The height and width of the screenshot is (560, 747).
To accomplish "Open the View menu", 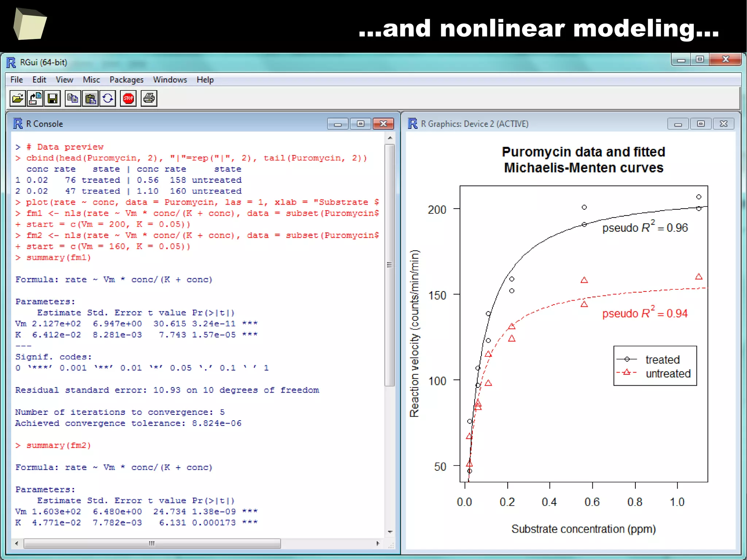I will pos(64,80).
